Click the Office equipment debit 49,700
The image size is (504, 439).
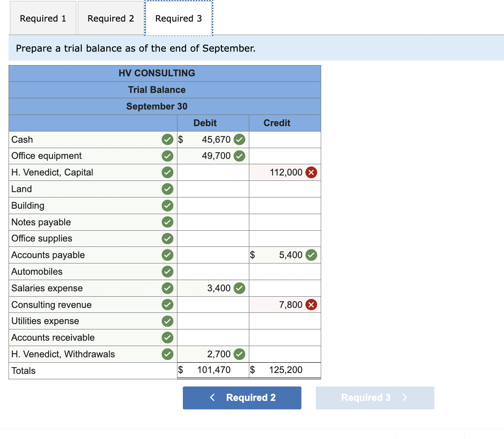[x=216, y=156]
